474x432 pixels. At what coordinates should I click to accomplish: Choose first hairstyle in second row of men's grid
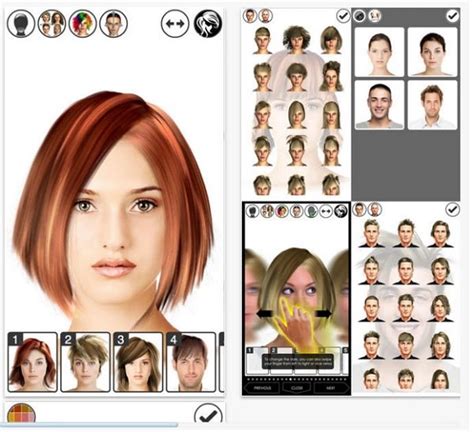pyautogui.click(x=371, y=271)
